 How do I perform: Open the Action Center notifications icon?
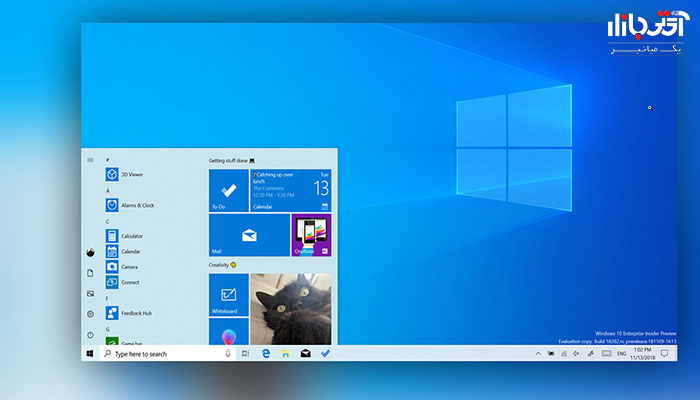(x=664, y=354)
